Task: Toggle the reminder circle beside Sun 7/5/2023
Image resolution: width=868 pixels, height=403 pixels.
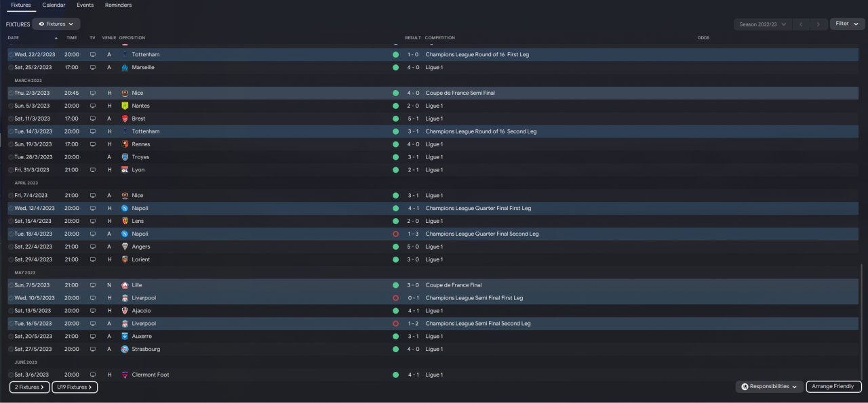Action: (11, 285)
